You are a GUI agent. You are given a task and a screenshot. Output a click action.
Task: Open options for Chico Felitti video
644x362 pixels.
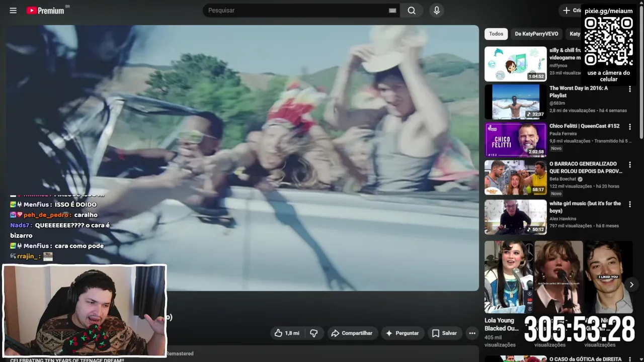[x=629, y=127]
